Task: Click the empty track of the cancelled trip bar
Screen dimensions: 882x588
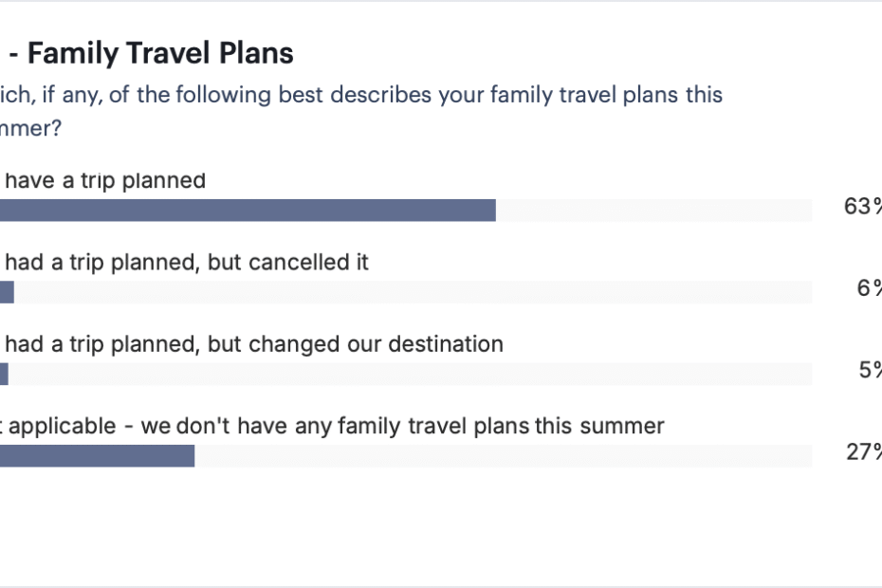Action: (x=413, y=292)
